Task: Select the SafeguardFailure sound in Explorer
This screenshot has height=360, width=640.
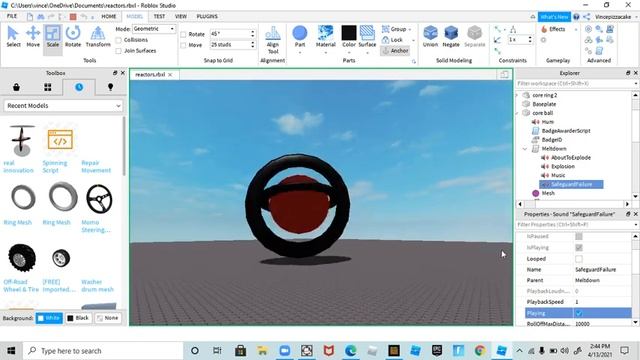Action: pyautogui.click(x=571, y=184)
